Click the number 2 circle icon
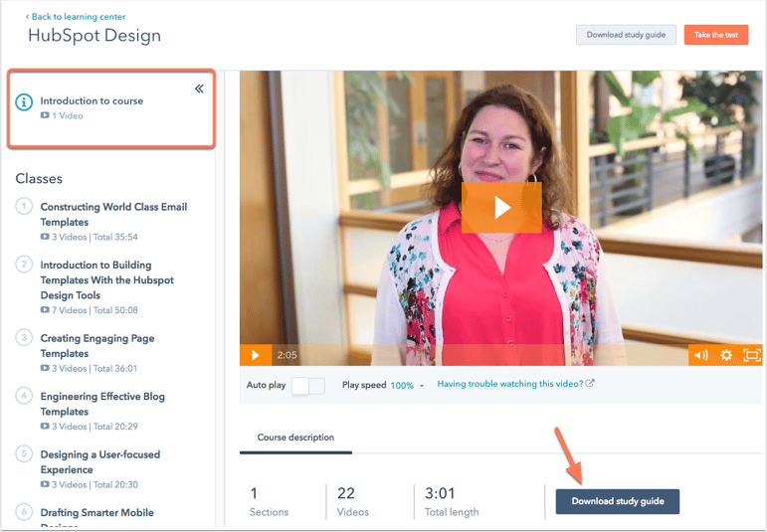This screenshot has height=532, width=767. pyautogui.click(x=24, y=265)
